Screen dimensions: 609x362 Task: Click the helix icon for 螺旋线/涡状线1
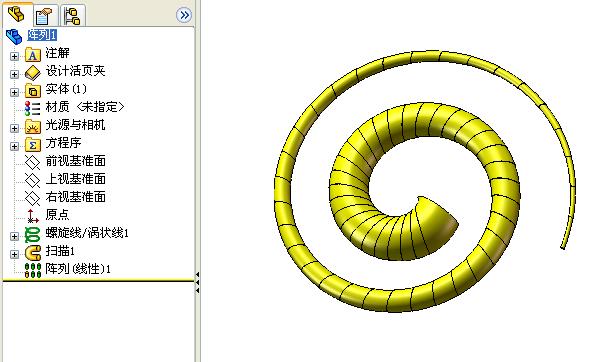coord(33,235)
